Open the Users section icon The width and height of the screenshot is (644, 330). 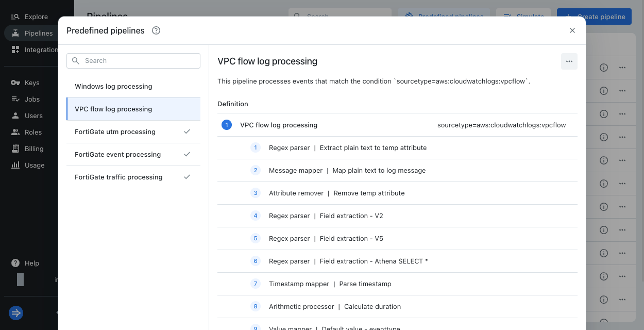point(15,115)
